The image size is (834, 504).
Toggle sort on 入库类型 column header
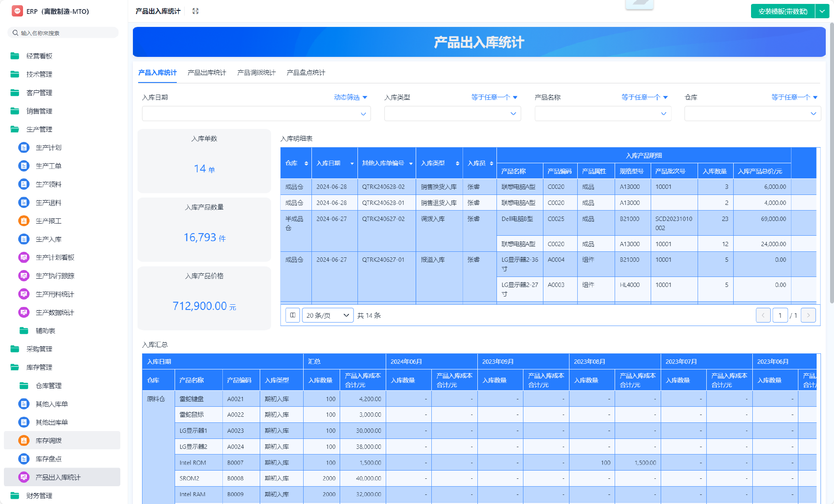click(457, 163)
